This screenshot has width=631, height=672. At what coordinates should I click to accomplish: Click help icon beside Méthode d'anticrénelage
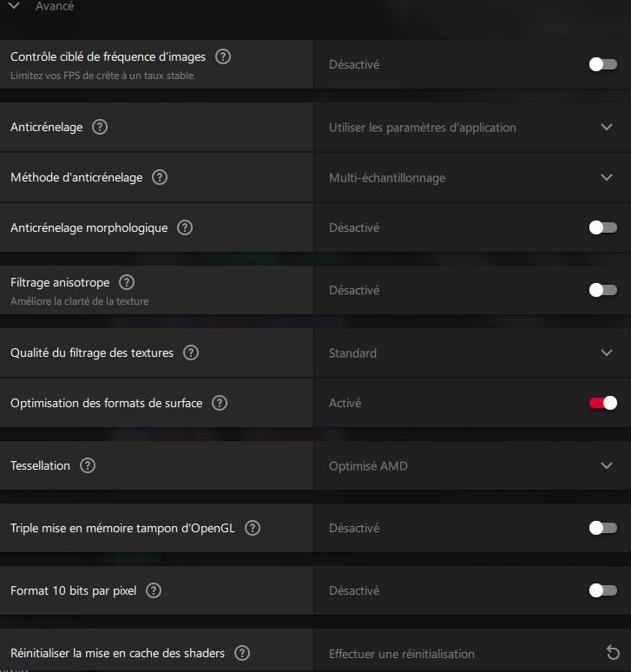coord(160,177)
